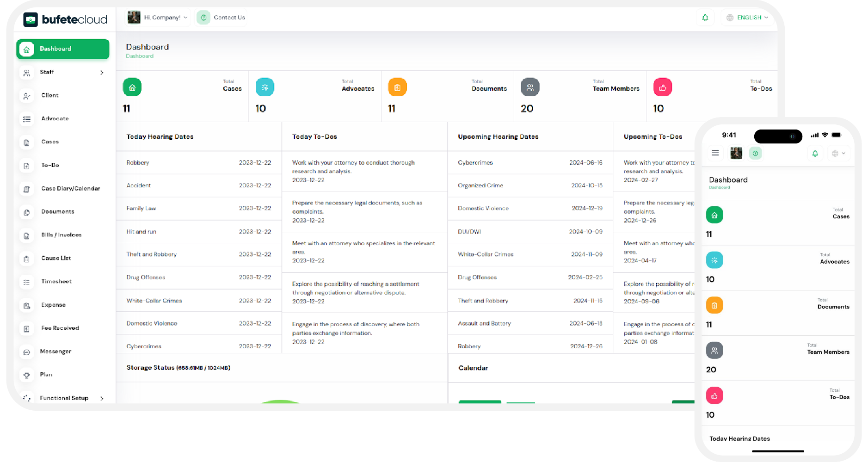Select the Organized Crime upcoming hearing

[x=530, y=185]
